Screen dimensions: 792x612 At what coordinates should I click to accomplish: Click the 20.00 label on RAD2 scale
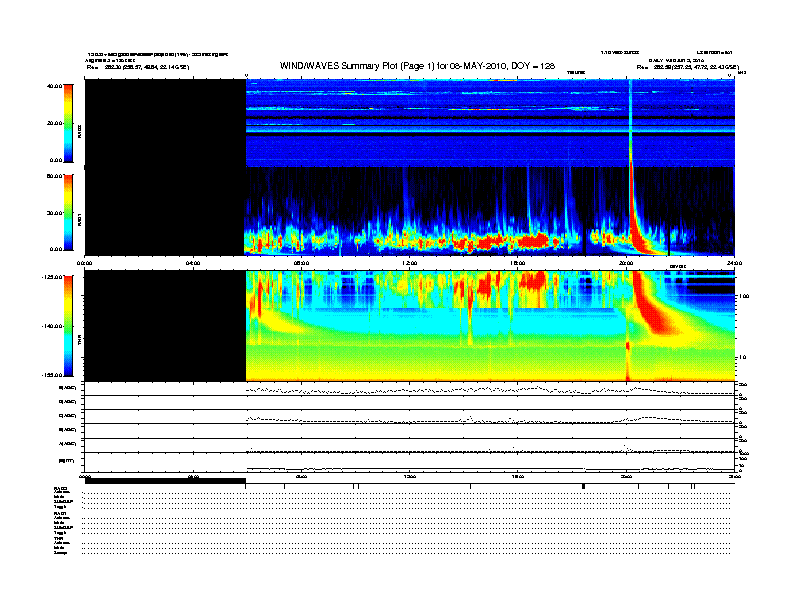click(x=55, y=123)
